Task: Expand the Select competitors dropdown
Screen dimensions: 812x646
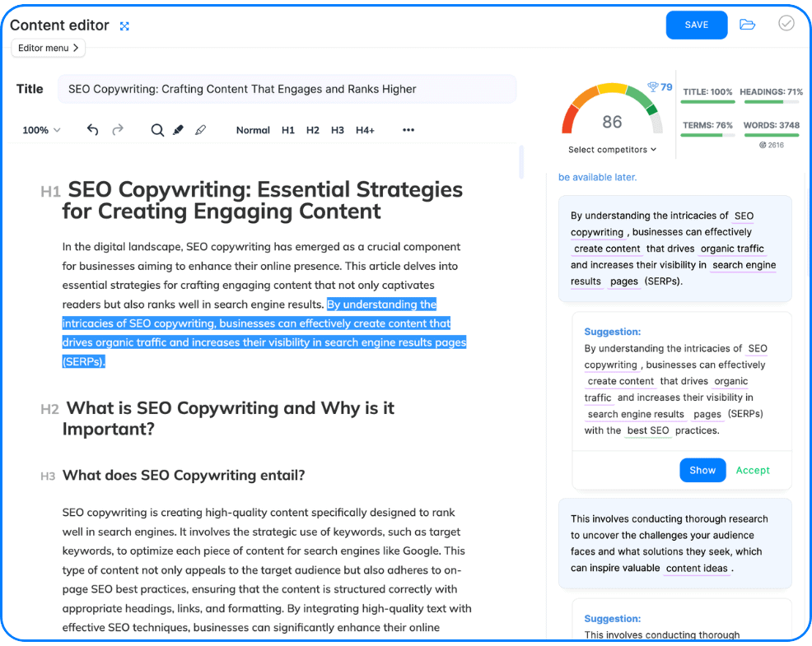Action: 612,149
